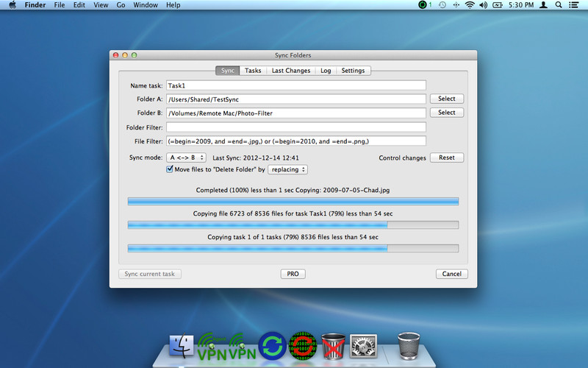This screenshot has width=588, height=368.
Task: Click the 5:30 PM clock
Action: pyautogui.click(x=521, y=5)
